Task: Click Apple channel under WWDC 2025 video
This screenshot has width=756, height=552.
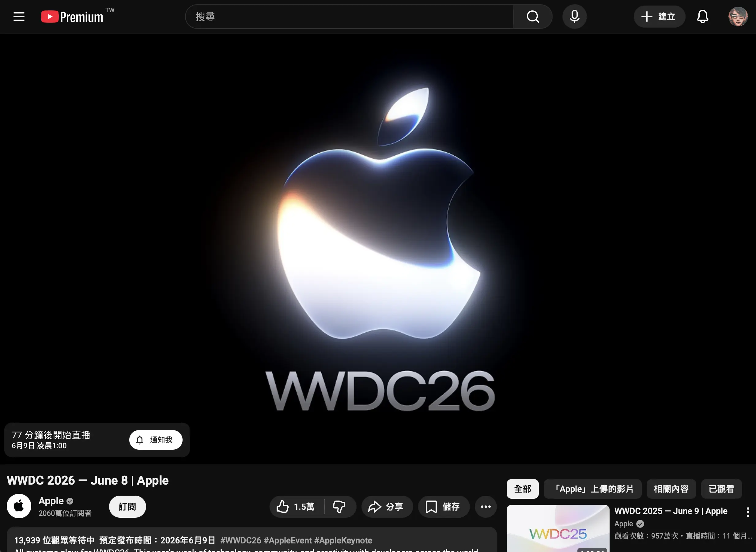Action: (624, 524)
